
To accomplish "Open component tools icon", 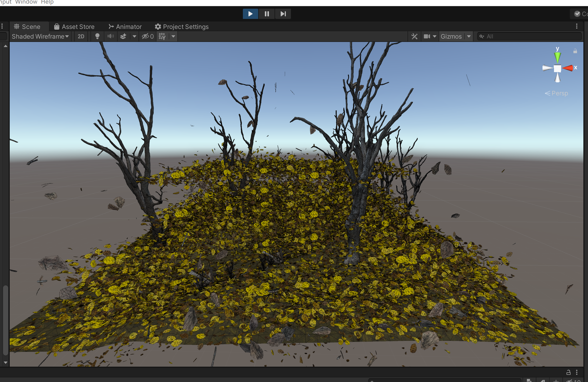I will click(x=414, y=36).
